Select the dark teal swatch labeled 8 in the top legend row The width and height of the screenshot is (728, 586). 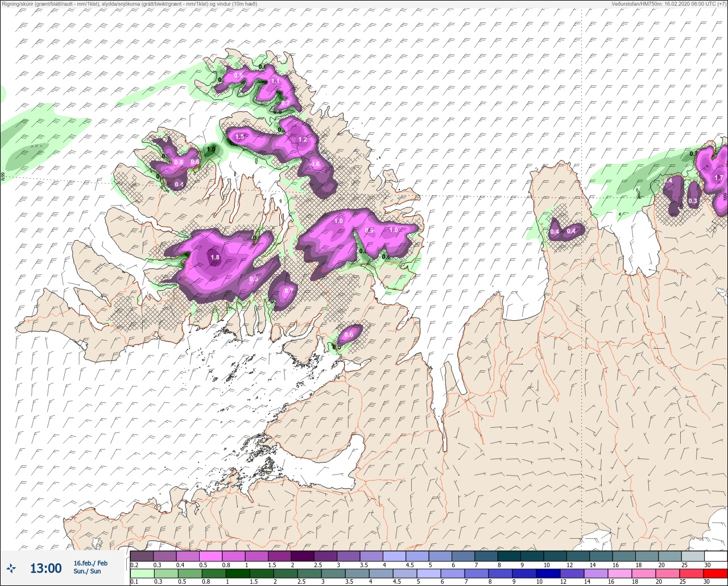tap(509, 556)
